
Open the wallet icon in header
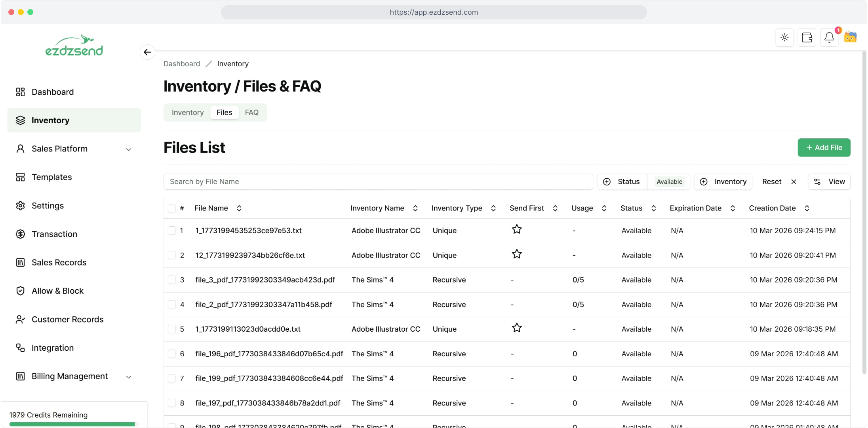807,38
